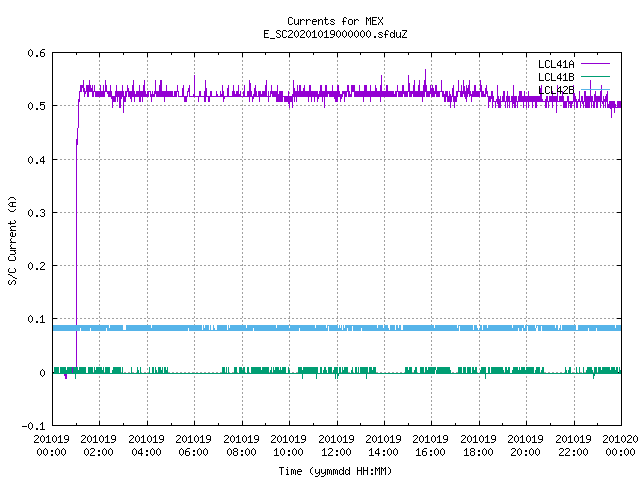Click the purple LCL41A legend line sample
The width and height of the screenshot is (640, 480).
pos(595,64)
